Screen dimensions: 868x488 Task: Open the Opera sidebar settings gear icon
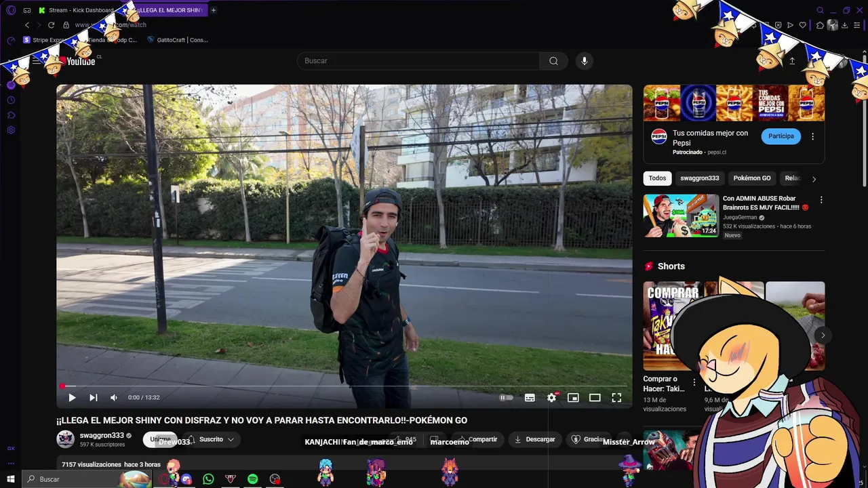(x=11, y=130)
